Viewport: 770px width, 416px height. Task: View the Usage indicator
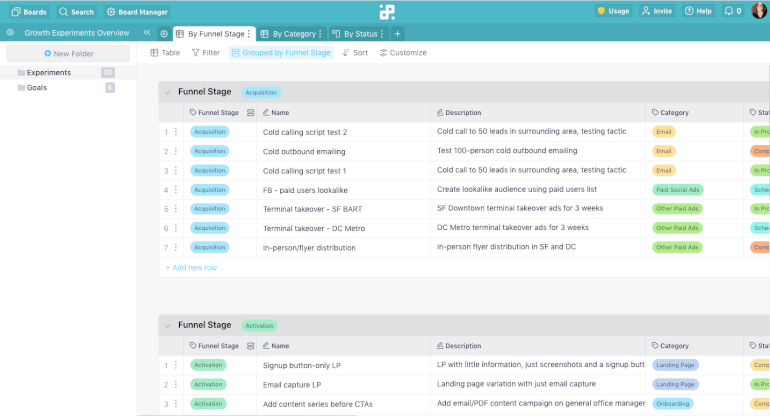click(x=613, y=11)
